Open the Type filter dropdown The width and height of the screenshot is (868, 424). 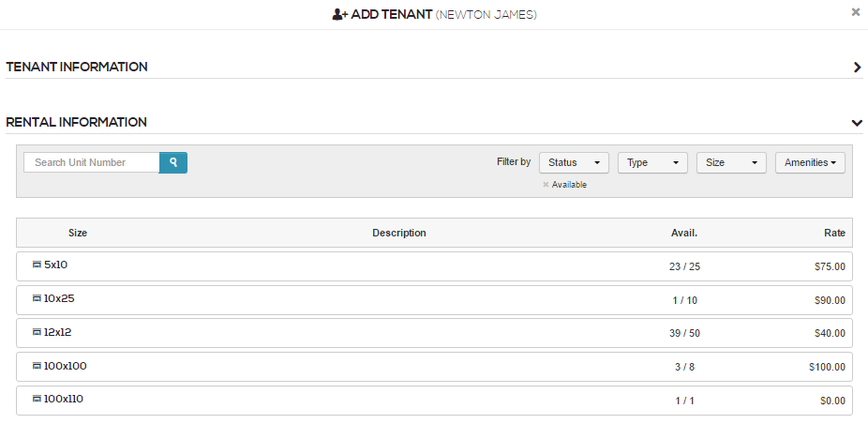point(652,162)
